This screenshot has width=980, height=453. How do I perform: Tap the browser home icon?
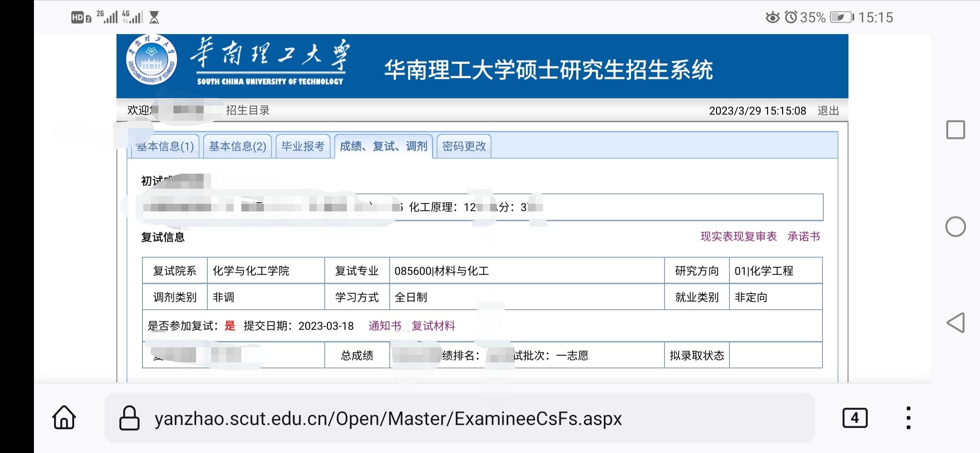[64, 418]
